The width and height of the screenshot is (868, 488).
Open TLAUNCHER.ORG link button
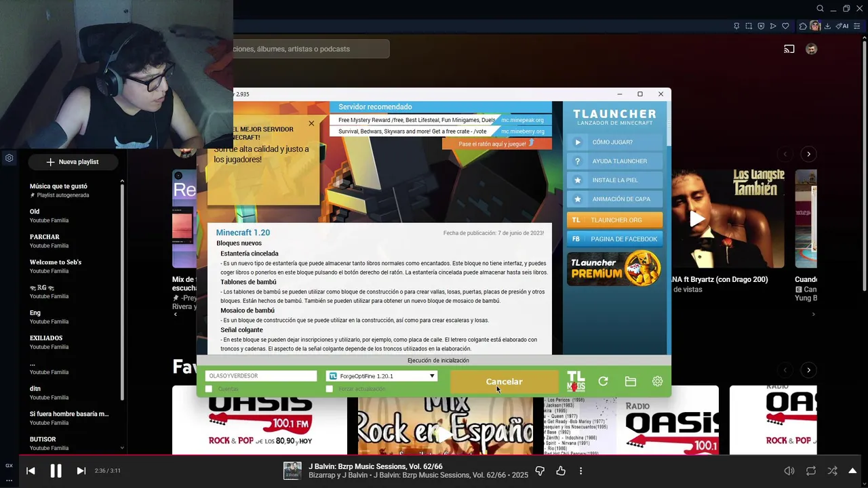pyautogui.click(x=614, y=220)
